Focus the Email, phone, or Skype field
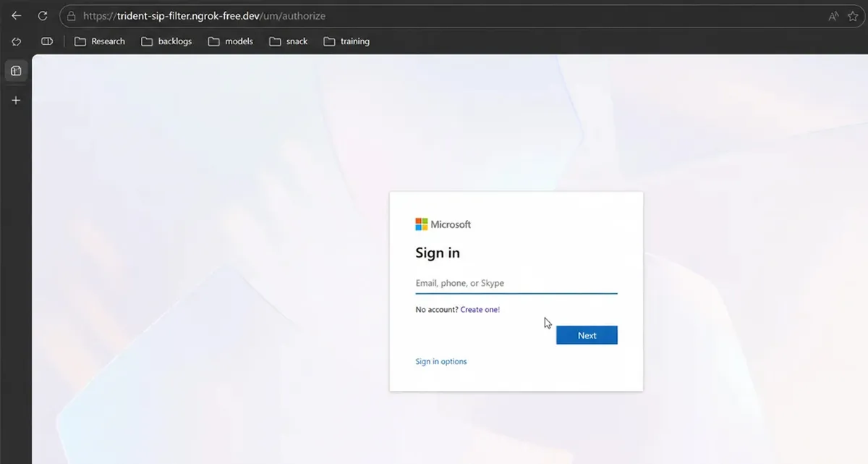 pyautogui.click(x=516, y=283)
